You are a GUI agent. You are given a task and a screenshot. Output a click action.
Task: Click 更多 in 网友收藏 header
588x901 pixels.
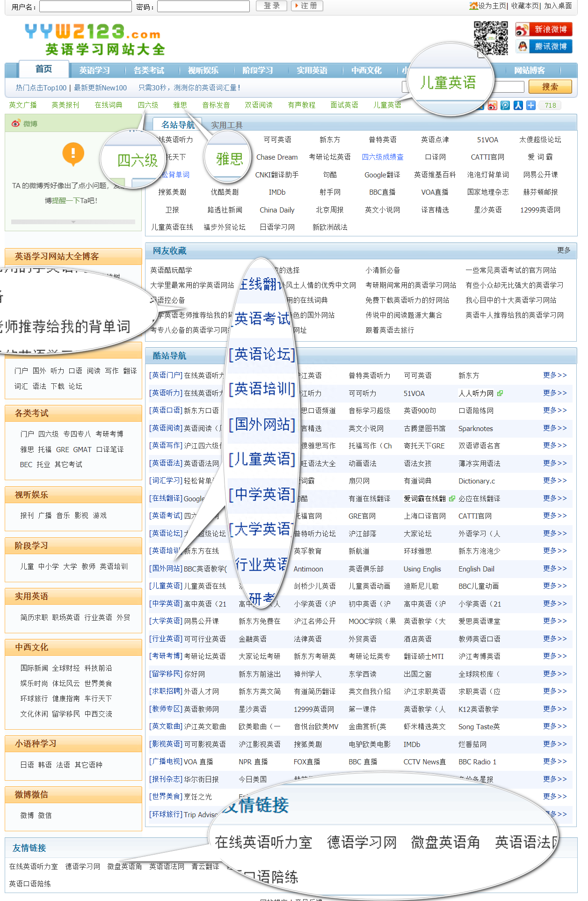coord(564,250)
